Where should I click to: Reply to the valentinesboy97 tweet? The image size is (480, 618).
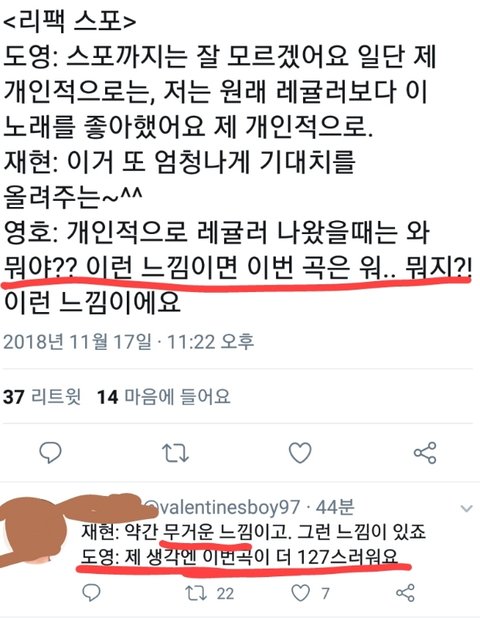click(x=91, y=592)
